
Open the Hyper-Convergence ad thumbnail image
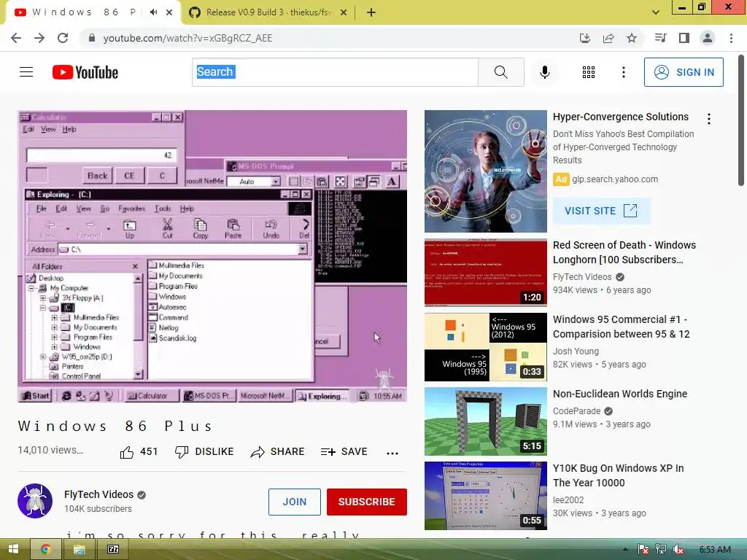coord(485,171)
